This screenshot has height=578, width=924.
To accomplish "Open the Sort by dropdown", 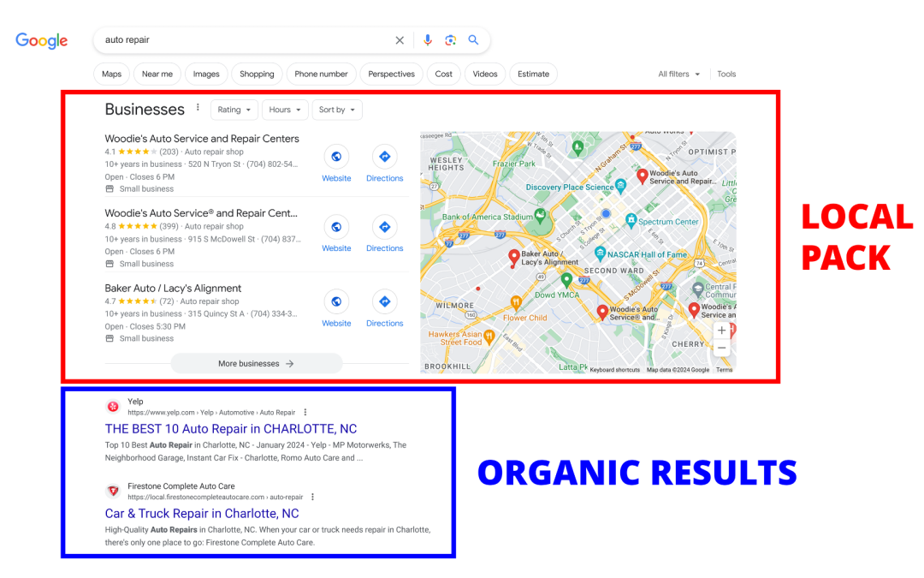I will [x=337, y=110].
